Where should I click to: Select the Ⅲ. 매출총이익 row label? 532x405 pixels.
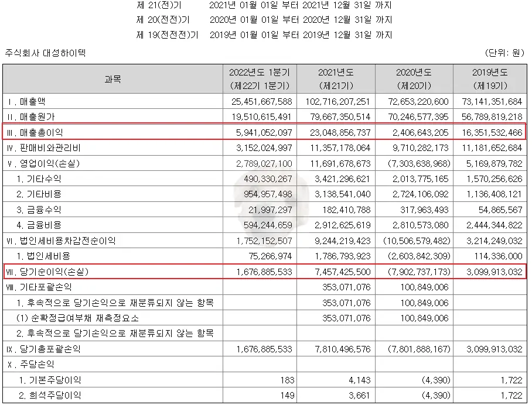(x=35, y=132)
